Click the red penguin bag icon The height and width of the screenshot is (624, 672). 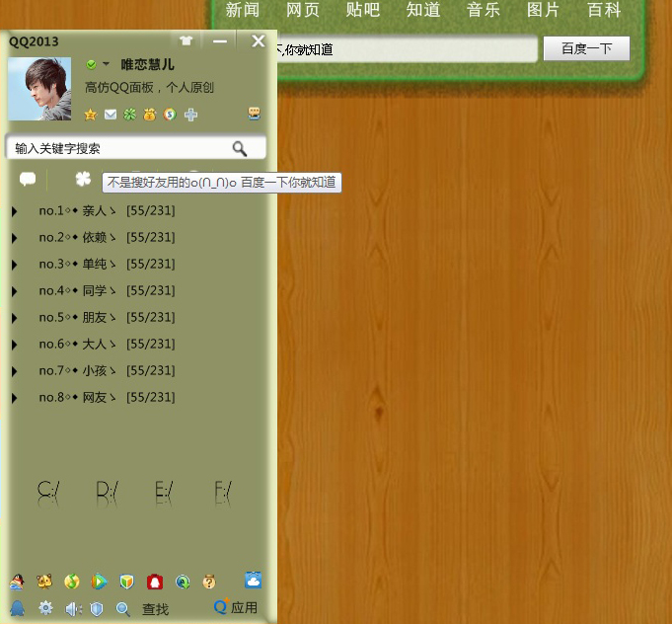tap(155, 582)
